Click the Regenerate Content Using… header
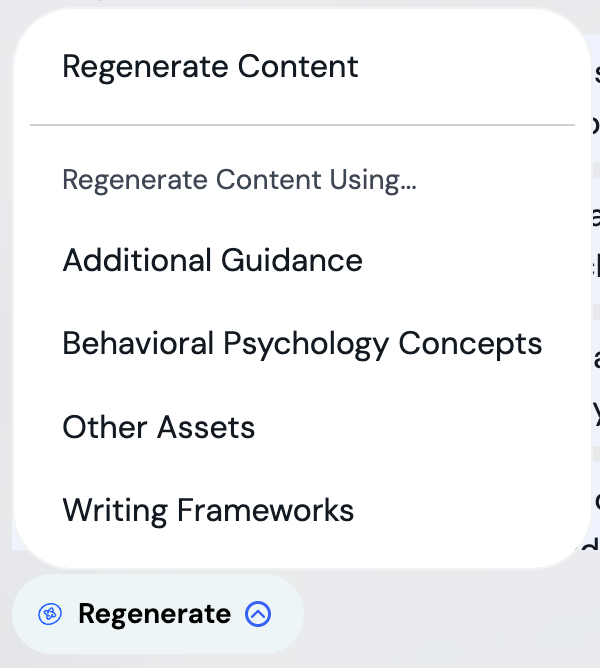600x668 pixels. [239, 180]
